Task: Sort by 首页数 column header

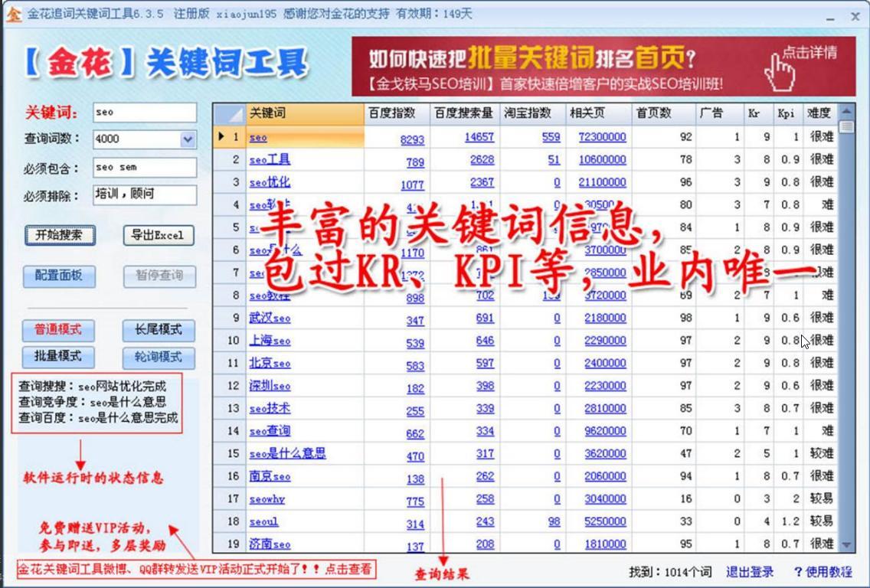Action: click(663, 114)
